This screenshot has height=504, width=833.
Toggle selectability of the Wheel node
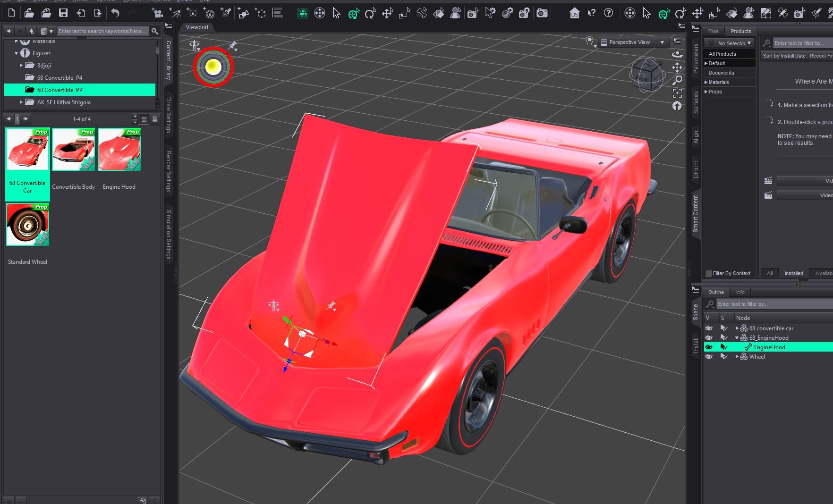724,357
